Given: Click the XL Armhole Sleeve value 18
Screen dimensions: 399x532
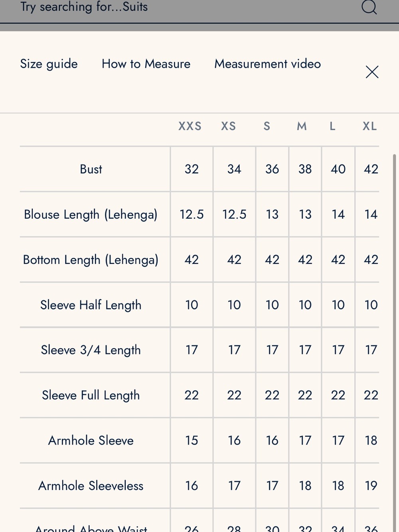Looking at the screenshot, I should pos(371,441).
